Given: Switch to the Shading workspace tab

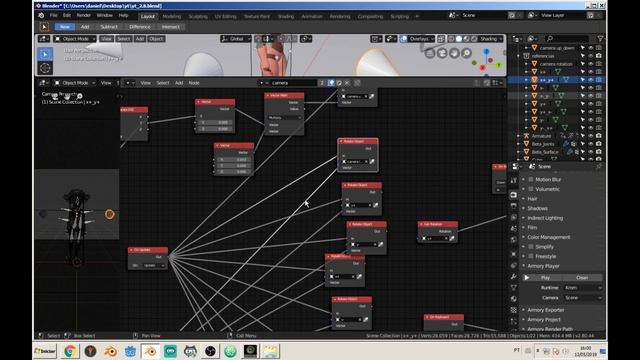Looking at the screenshot, I should [286, 16].
